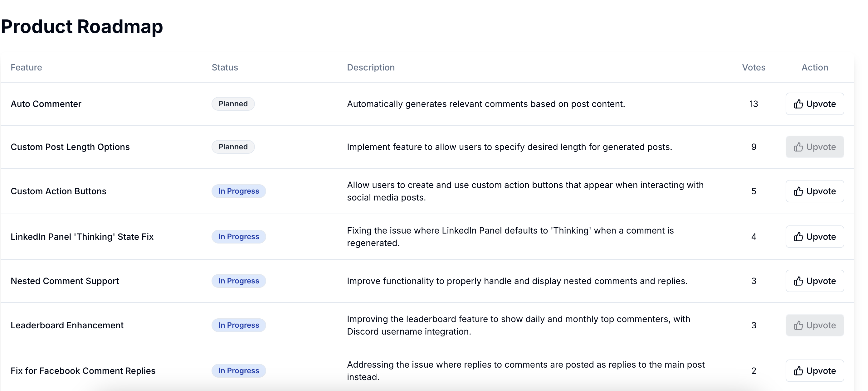Click greyed thumbs-up icon for Custom Post Length
The height and width of the screenshot is (391, 868).
pyautogui.click(x=798, y=147)
